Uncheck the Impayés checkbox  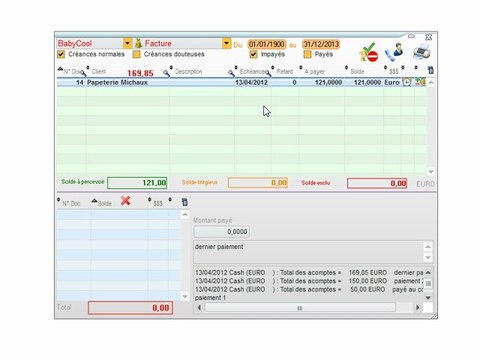tap(253, 54)
